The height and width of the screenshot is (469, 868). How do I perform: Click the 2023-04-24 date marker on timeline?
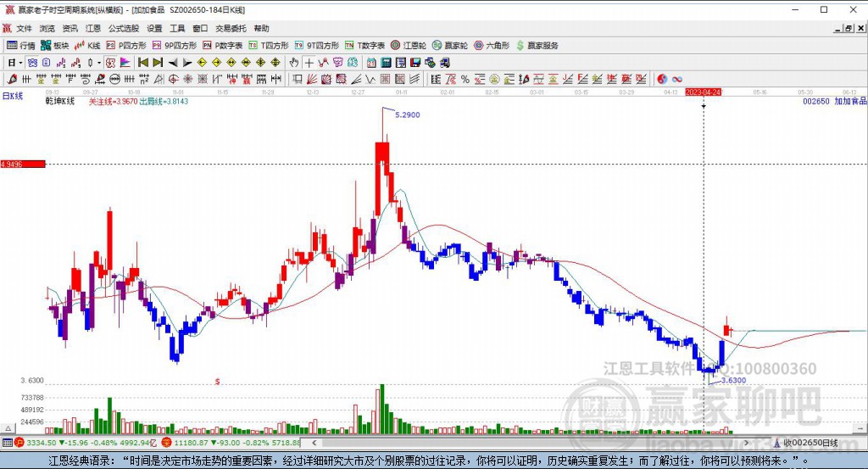[703, 91]
